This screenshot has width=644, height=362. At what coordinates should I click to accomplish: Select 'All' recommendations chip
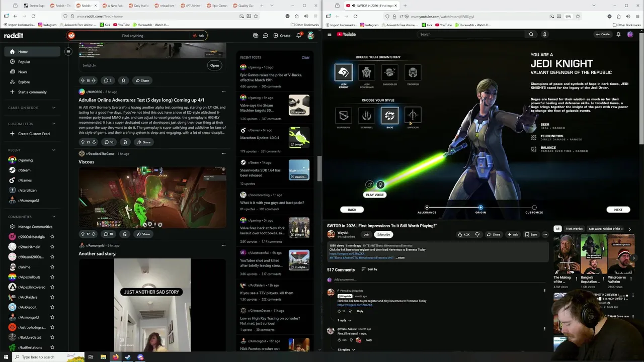(557, 229)
